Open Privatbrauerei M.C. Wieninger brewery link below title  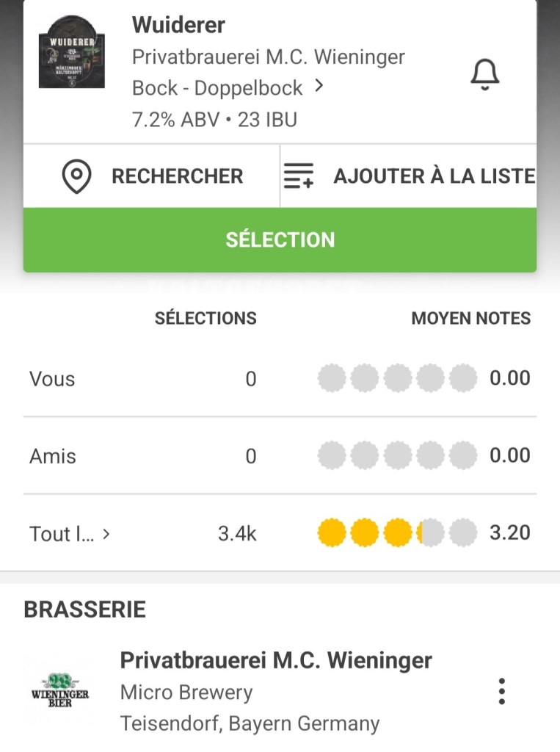tap(268, 57)
